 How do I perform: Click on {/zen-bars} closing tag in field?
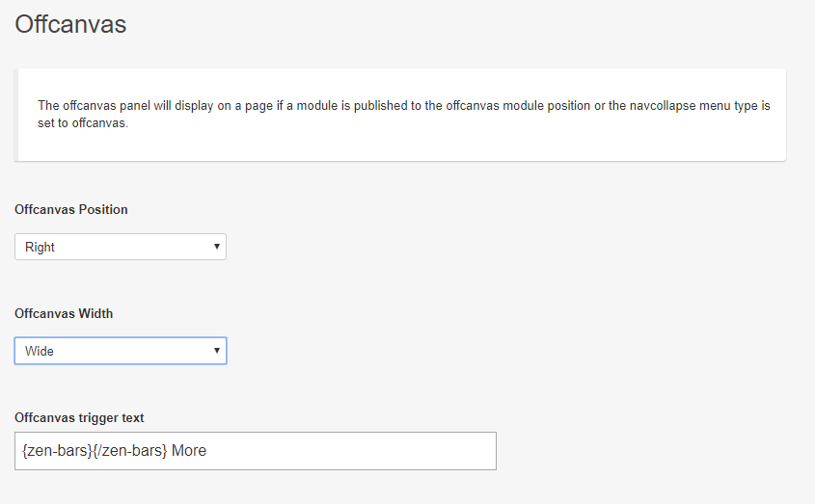pyautogui.click(x=130, y=450)
